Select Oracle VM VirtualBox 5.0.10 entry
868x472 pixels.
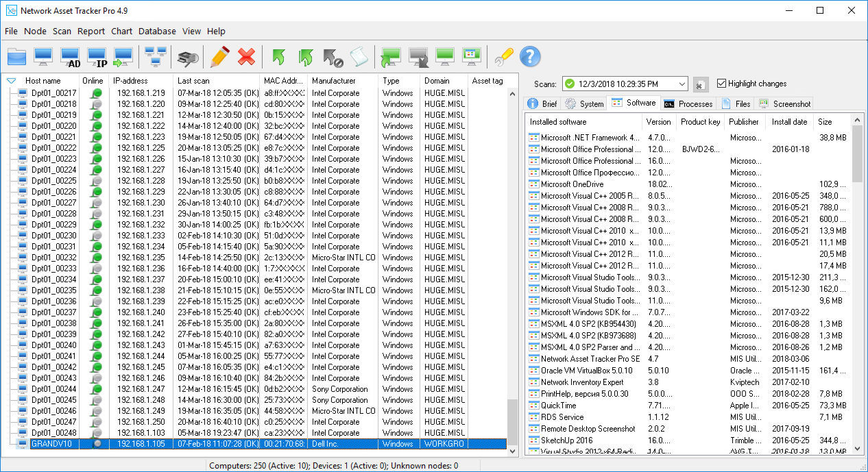(x=688, y=371)
